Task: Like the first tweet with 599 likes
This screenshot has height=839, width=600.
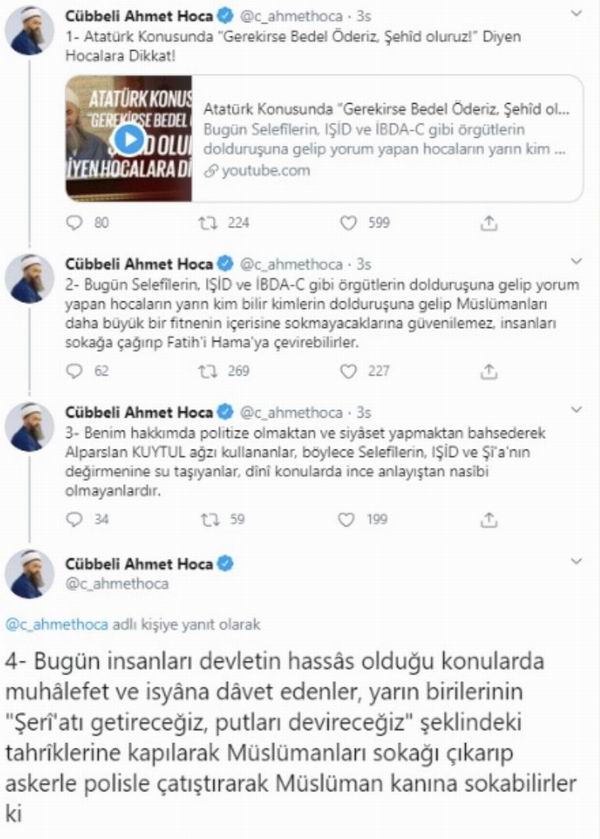Action: tap(348, 223)
